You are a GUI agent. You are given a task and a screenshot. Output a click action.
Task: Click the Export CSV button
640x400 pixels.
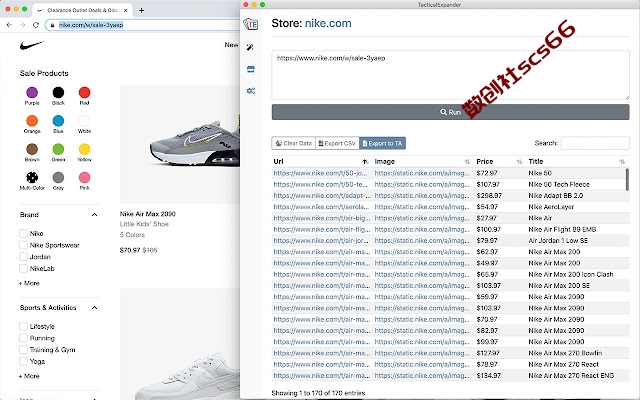(337, 143)
